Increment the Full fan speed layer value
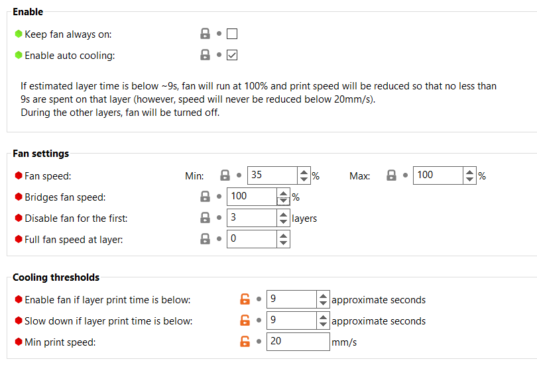 (282, 235)
